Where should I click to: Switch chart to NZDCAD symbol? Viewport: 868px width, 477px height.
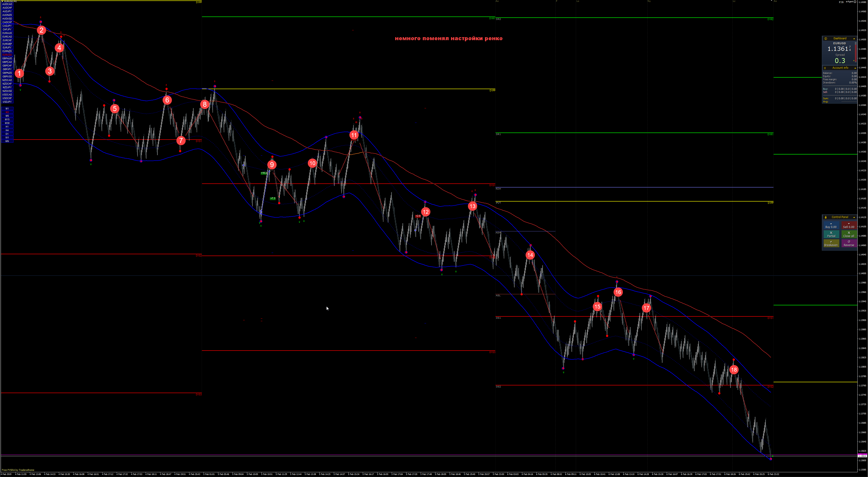click(x=7, y=80)
